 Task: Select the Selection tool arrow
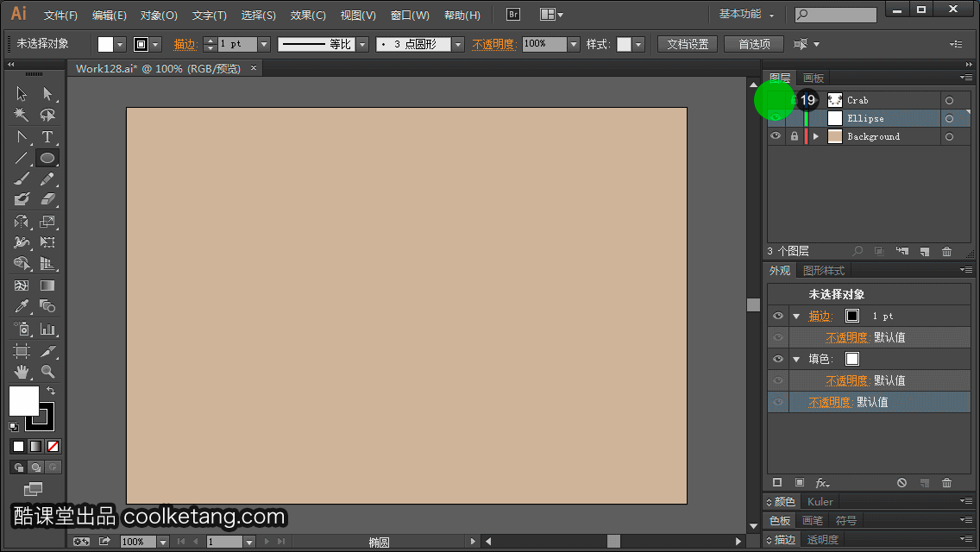click(x=22, y=94)
